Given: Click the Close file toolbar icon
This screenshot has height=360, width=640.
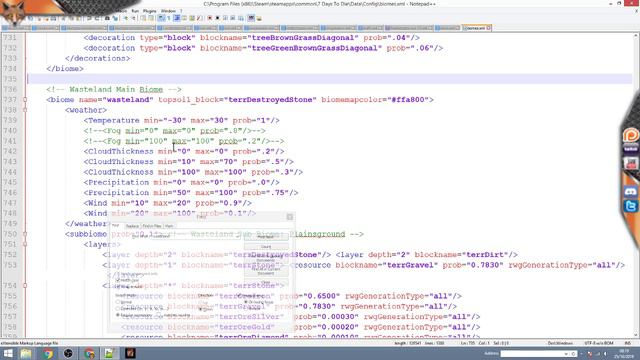Looking at the screenshot, I should (x=39, y=18).
